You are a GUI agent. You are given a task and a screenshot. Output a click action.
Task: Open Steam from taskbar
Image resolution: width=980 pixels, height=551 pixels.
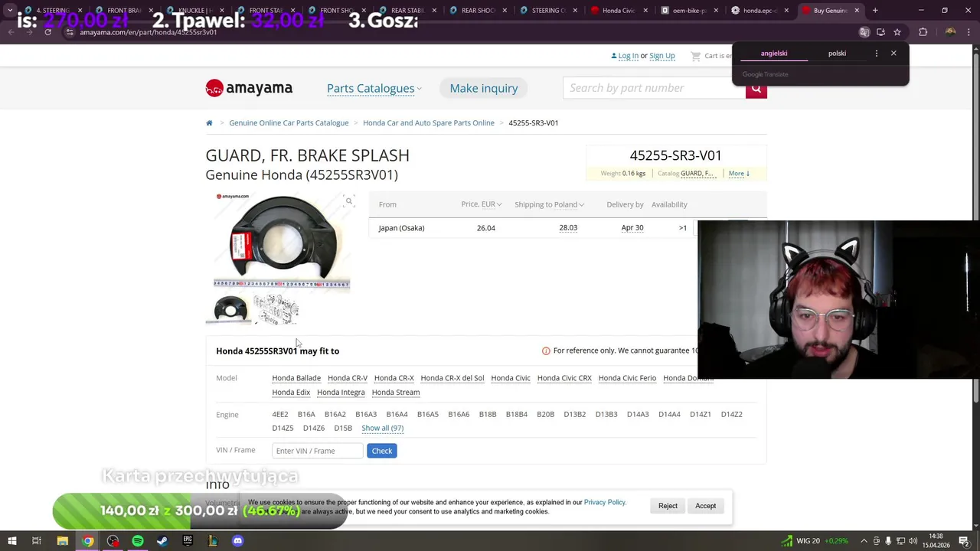pyautogui.click(x=162, y=541)
